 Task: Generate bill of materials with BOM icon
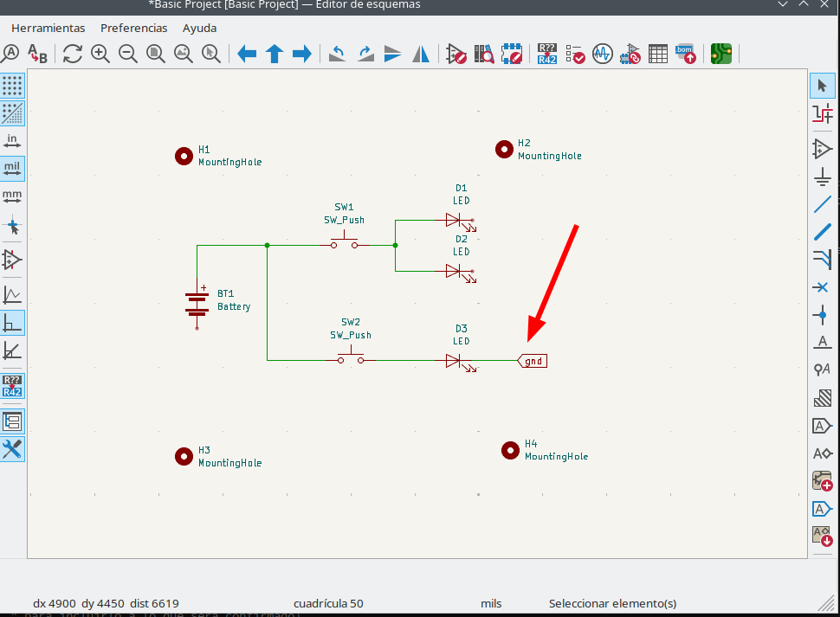pos(686,54)
